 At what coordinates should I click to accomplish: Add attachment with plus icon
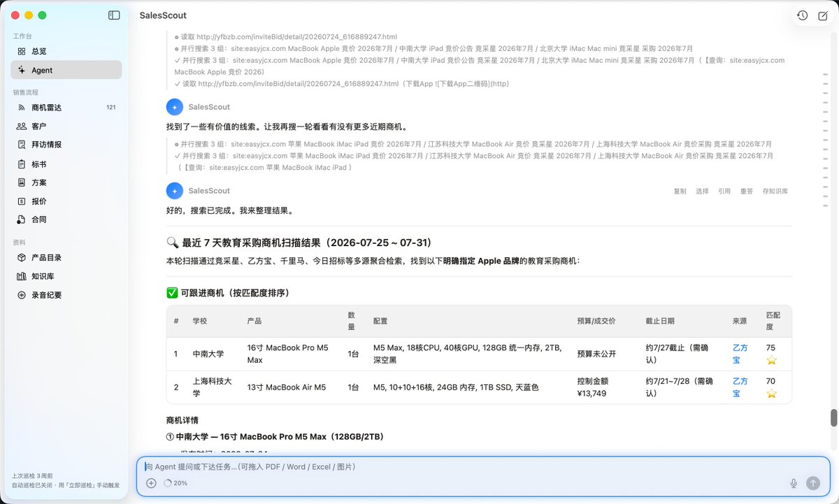151,483
